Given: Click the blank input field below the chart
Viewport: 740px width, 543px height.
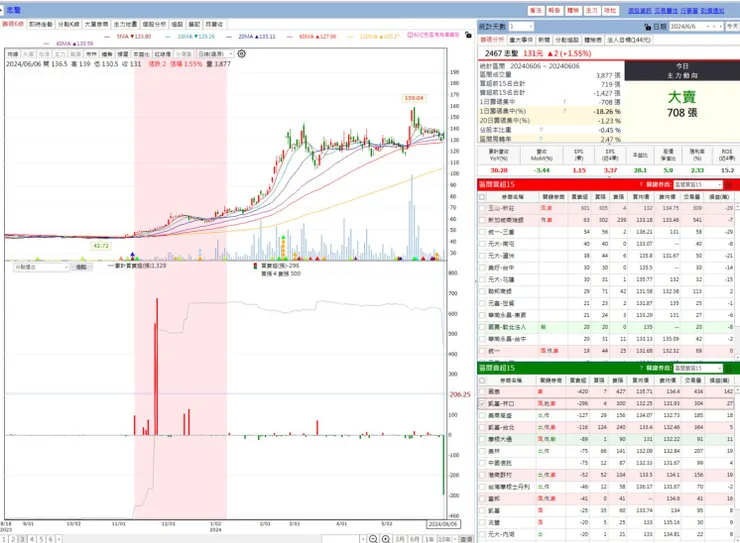Looking at the screenshot, I should (x=340, y=539).
